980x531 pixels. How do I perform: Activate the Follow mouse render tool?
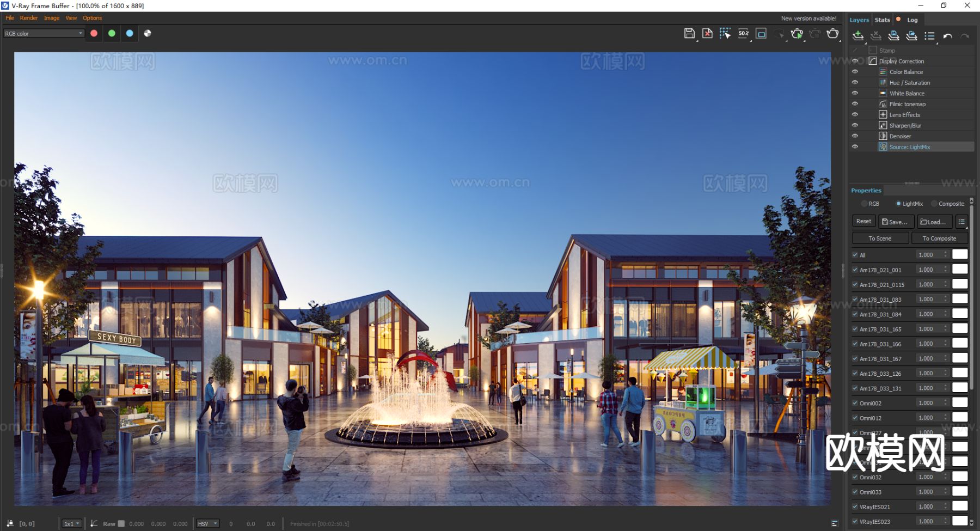pos(725,33)
